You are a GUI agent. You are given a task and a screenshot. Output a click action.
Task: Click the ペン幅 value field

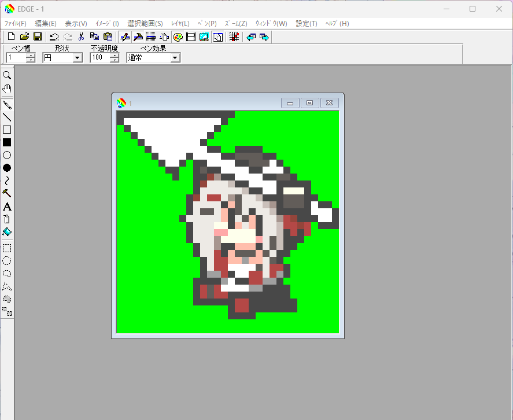[16, 58]
